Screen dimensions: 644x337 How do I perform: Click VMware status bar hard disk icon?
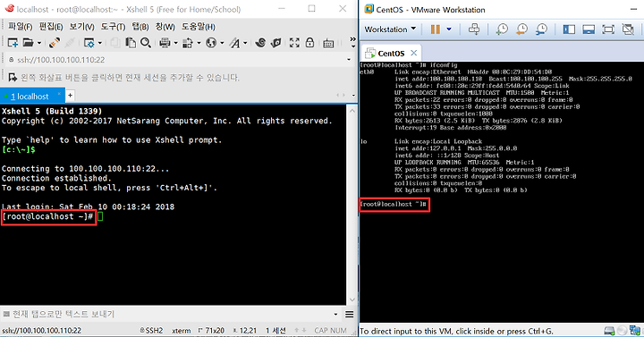609,331
